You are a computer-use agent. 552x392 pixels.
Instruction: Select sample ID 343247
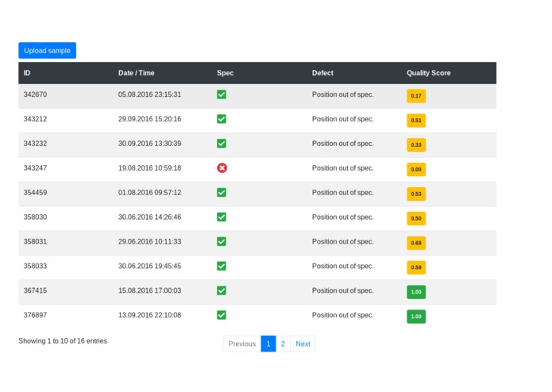(35, 168)
